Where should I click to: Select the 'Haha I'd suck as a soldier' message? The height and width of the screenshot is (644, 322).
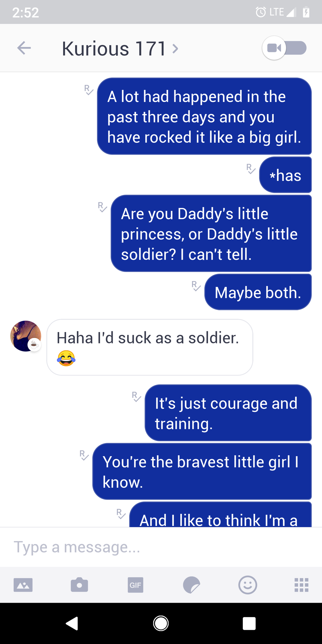pyautogui.click(x=150, y=347)
